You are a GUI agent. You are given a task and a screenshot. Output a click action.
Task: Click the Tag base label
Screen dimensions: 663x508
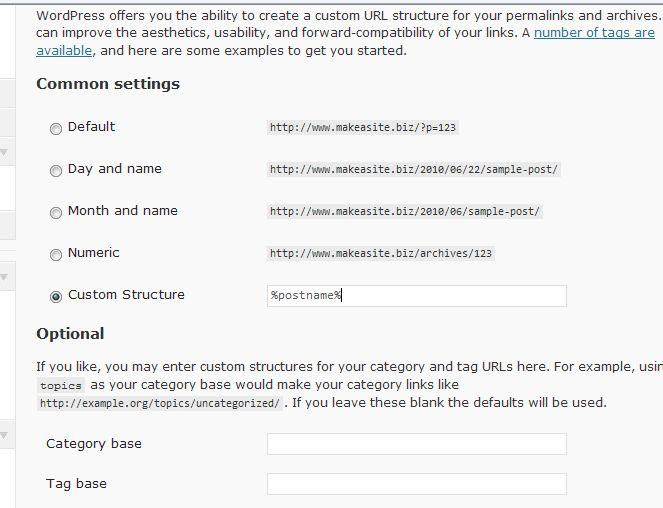click(x=76, y=484)
